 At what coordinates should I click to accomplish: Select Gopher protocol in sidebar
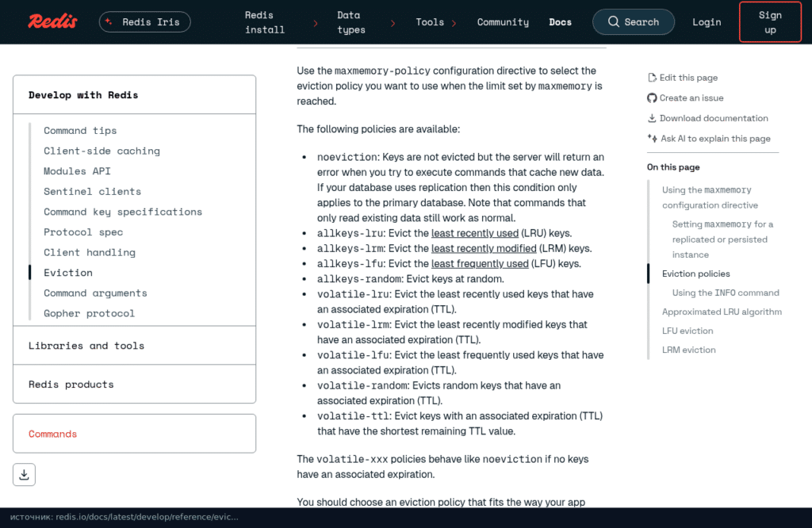[89, 313]
